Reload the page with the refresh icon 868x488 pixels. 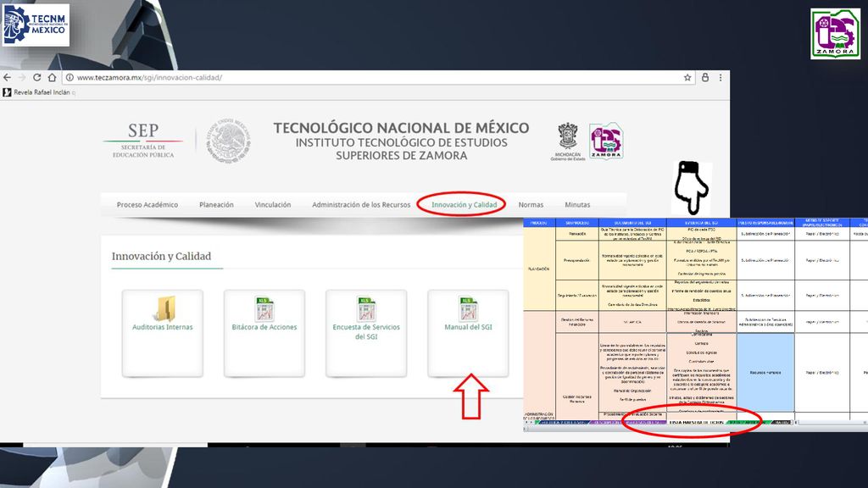pyautogui.click(x=37, y=77)
